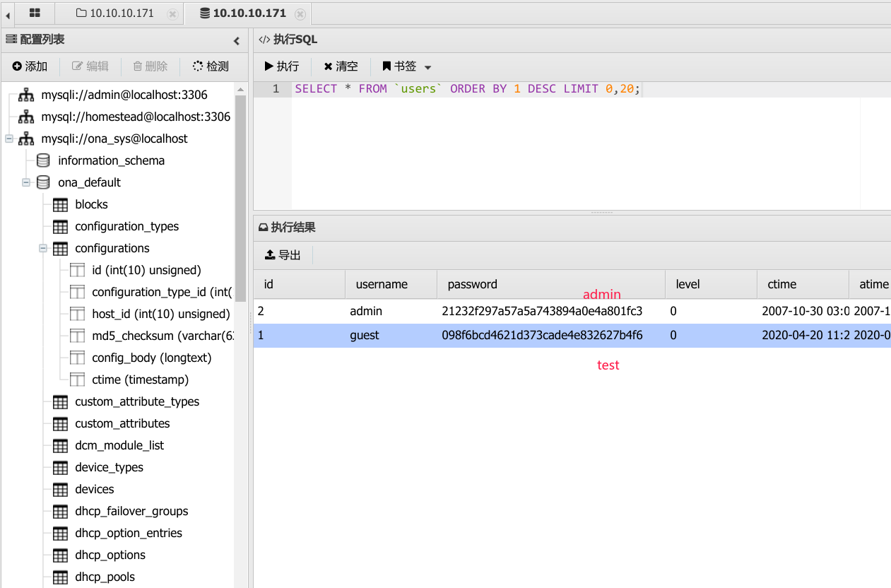Collapse the mysqli://ona_sys@localhost node

[9, 139]
